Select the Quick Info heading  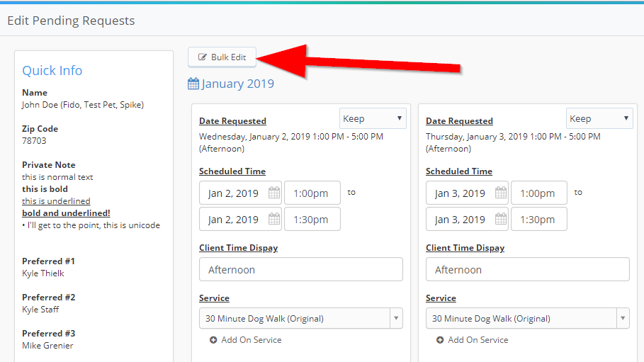pyautogui.click(x=52, y=71)
